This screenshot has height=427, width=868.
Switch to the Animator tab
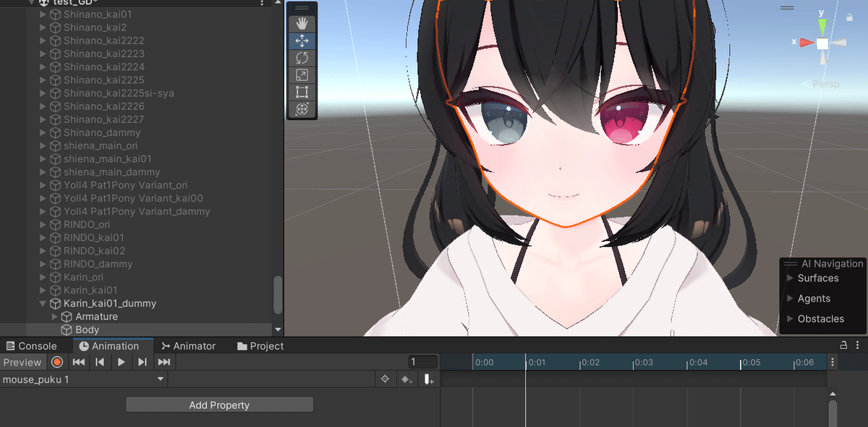pyautogui.click(x=188, y=346)
